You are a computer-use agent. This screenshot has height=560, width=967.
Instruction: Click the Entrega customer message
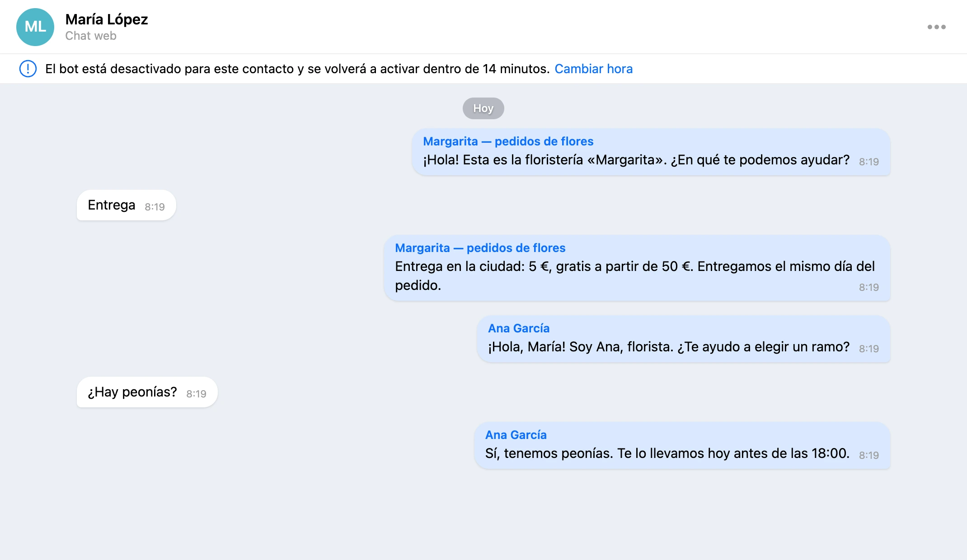coord(126,205)
